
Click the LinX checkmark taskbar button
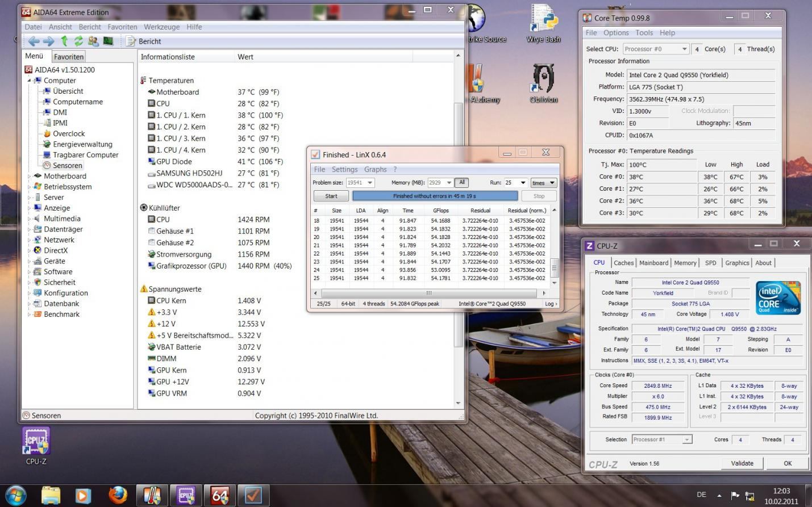click(253, 496)
